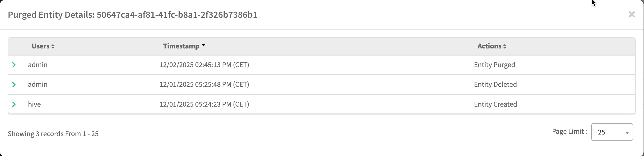Sort the table by Timestamp column

point(184,46)
